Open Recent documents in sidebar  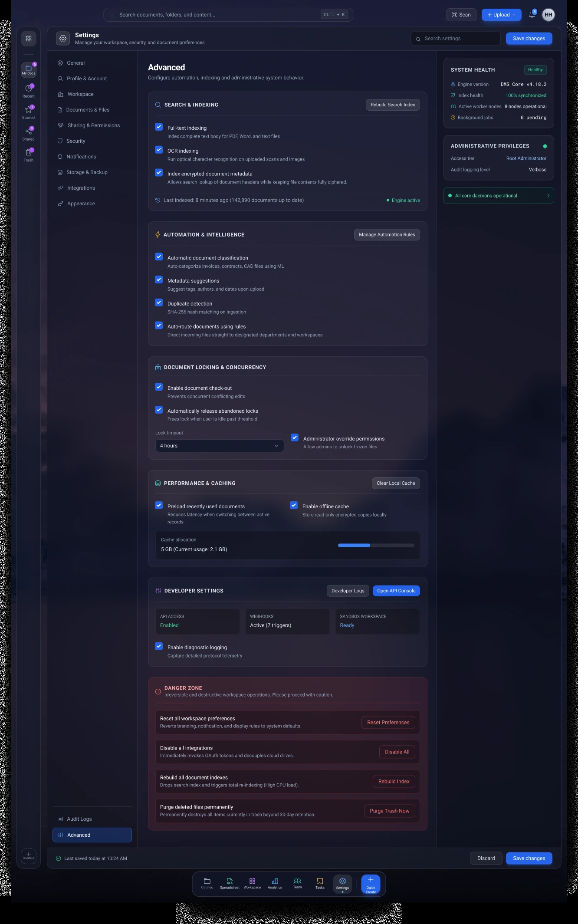coord(29,91)
